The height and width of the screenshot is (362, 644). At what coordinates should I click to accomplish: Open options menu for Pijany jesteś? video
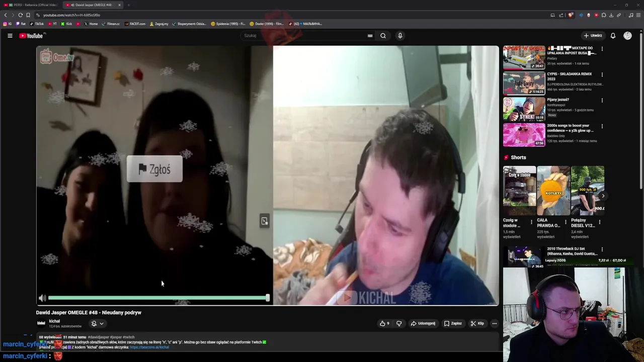602,100
